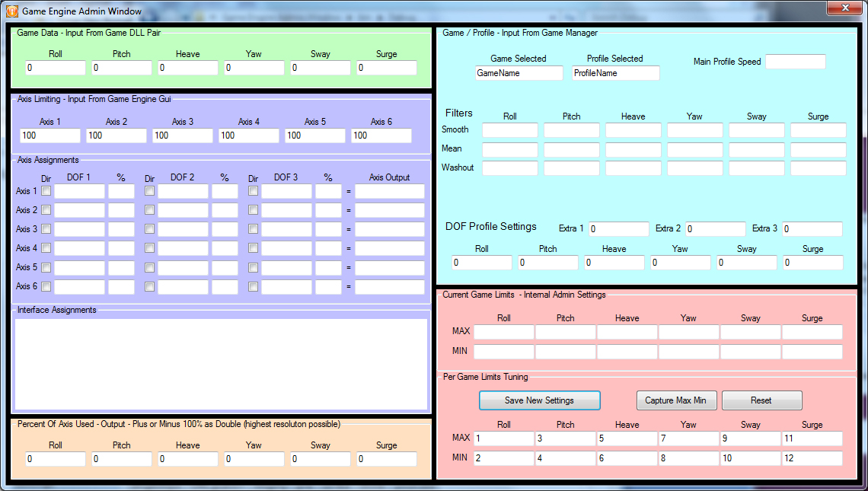Screen dimensions: 868x491
Task: Click Per Game tuning MIN Sway field showing 10
Action: (751, 458)
